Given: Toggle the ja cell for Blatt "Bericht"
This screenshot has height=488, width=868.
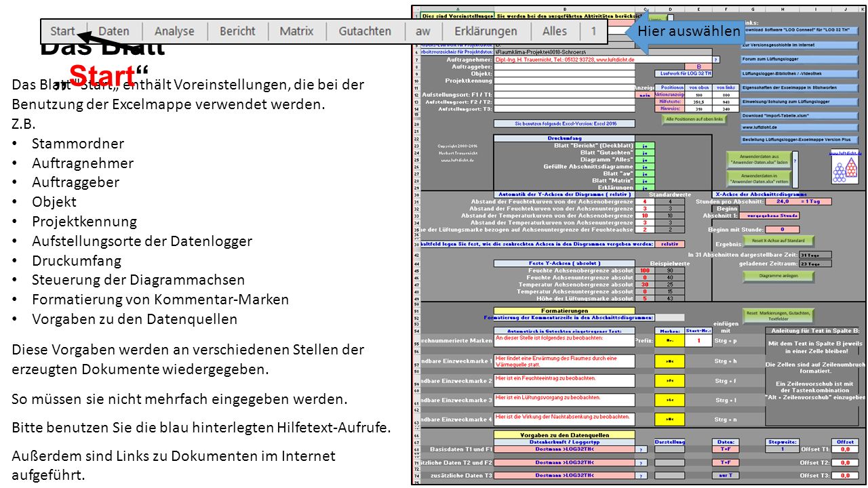Looking at the screenshot, I should pos(645,146).
